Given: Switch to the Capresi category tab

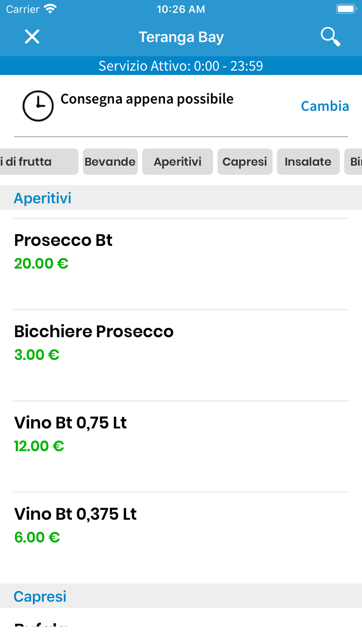Looking at the screenshot, I should pyautogui.click(x=245, y=162).
